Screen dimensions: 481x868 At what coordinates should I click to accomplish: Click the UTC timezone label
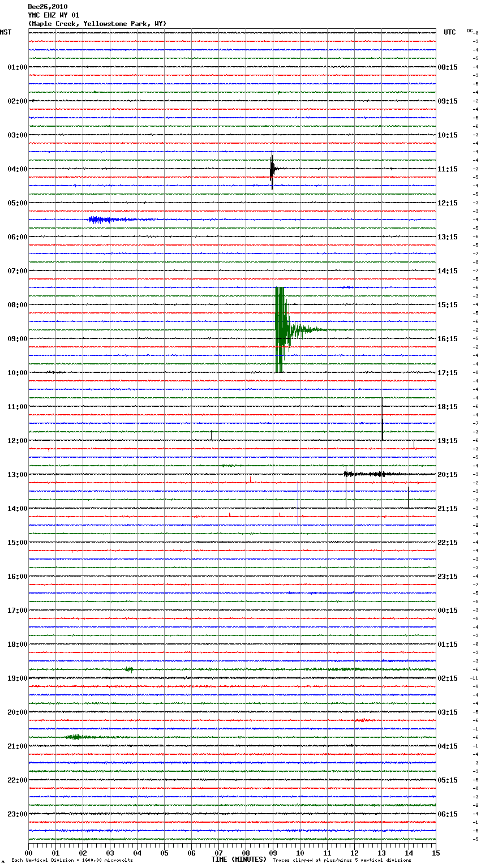click(x=450, y=32)
